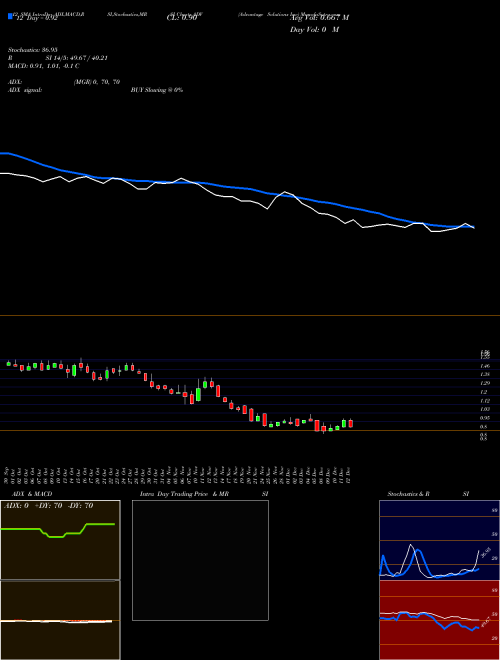The height and width of the screenshot is (660, 500).
Task: Click the 0.95 price axis label
Action: pyautogui.click(x=485, y=418)
